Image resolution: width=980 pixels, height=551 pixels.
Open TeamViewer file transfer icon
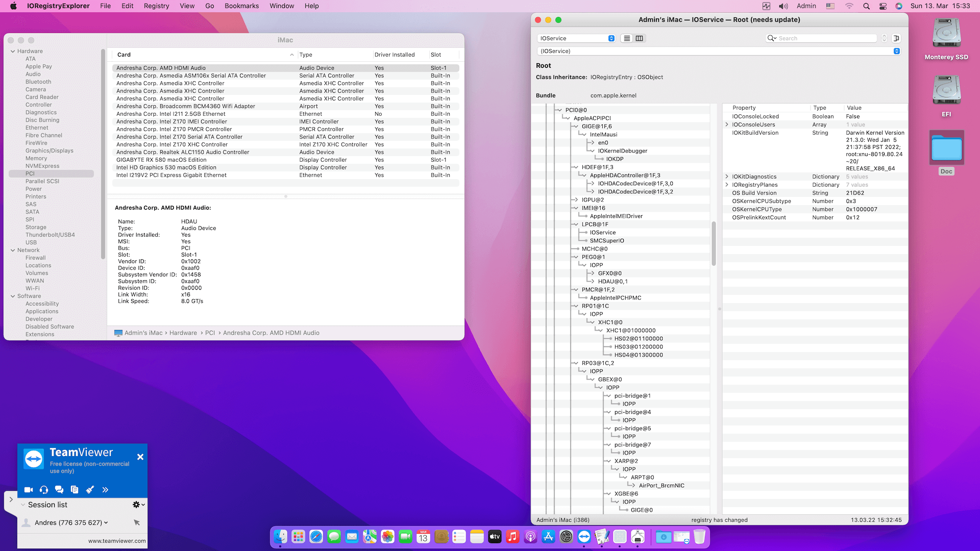click(x=75, y=490)
